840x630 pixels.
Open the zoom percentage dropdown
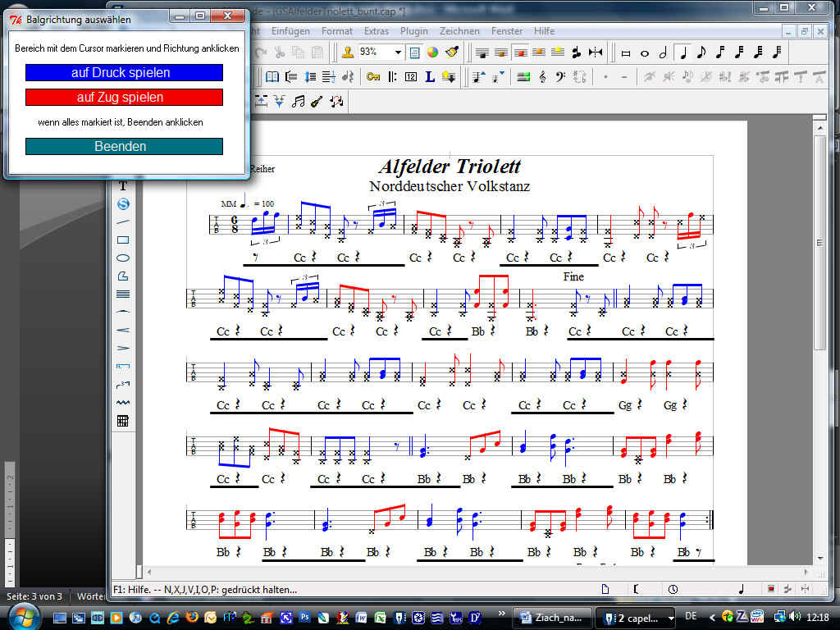click(399, 52)
